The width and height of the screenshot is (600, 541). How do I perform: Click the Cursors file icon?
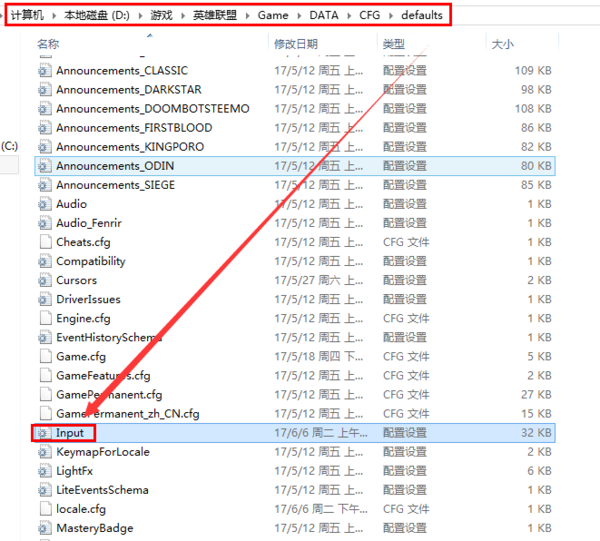tap(45, 280)
